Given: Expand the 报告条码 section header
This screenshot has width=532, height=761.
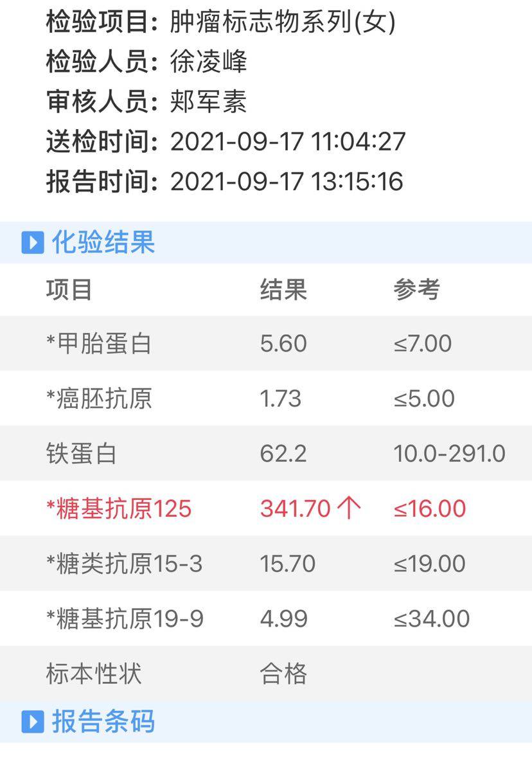Looking at the screenshot, I should pyautogui.click(x=103, y=722).
